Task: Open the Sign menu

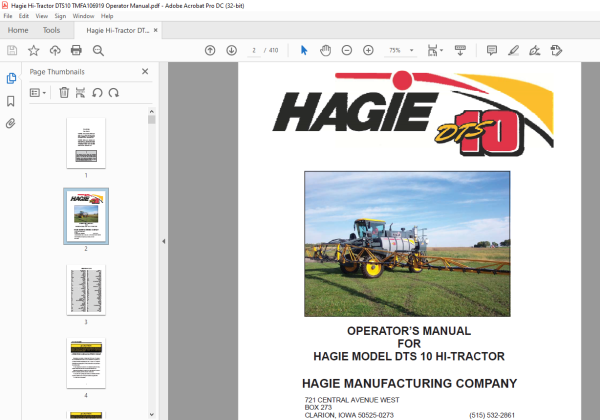Action: point(60,16)
